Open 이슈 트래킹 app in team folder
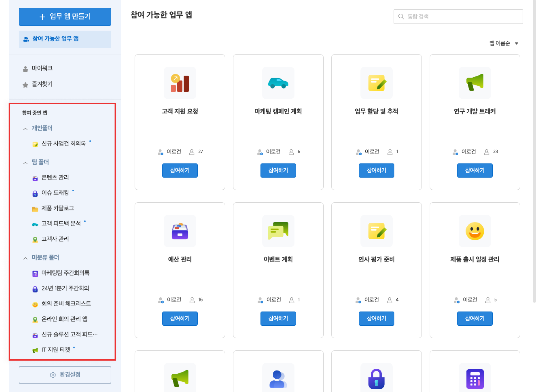Viewport: 536px width, 392px height. 55,193
